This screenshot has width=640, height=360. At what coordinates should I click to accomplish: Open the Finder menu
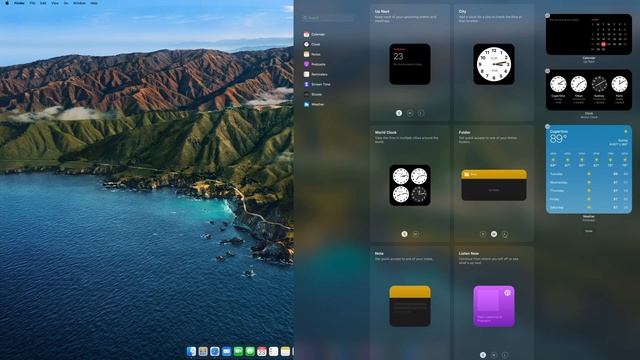[x=19, y=3]
